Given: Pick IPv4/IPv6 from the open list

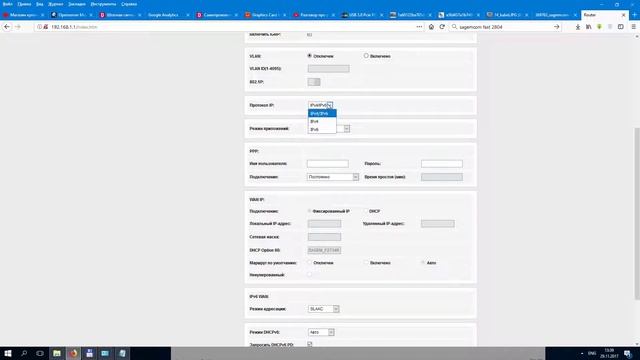Looking at the screenshot, I should click(322, 113).
